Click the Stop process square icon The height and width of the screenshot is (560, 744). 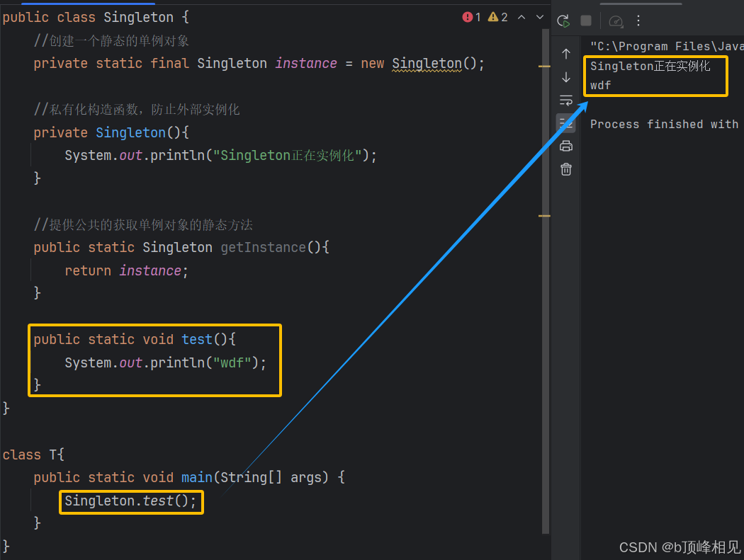tap(586, 21)
